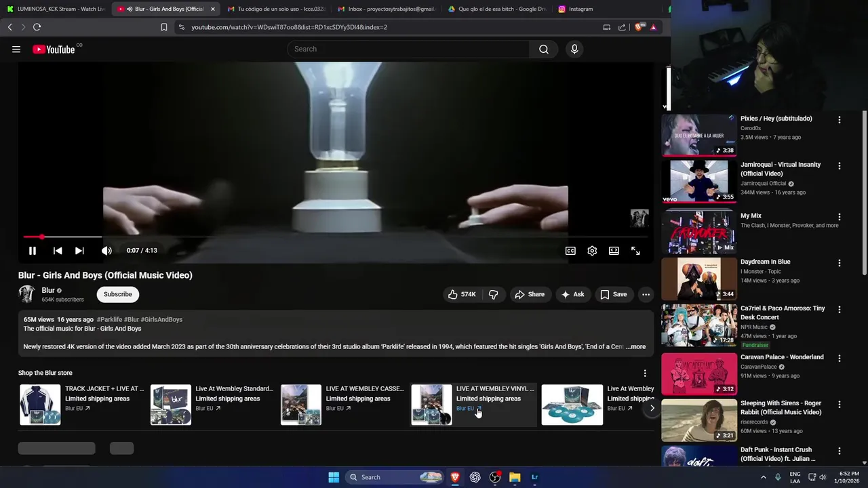Pause the video

point(32,251)
